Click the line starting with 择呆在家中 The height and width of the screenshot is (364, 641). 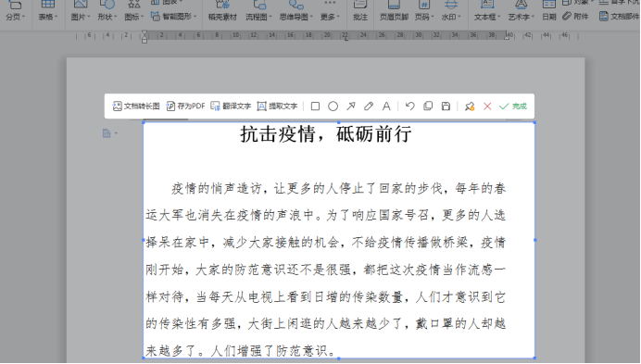(x=326, y=243)
